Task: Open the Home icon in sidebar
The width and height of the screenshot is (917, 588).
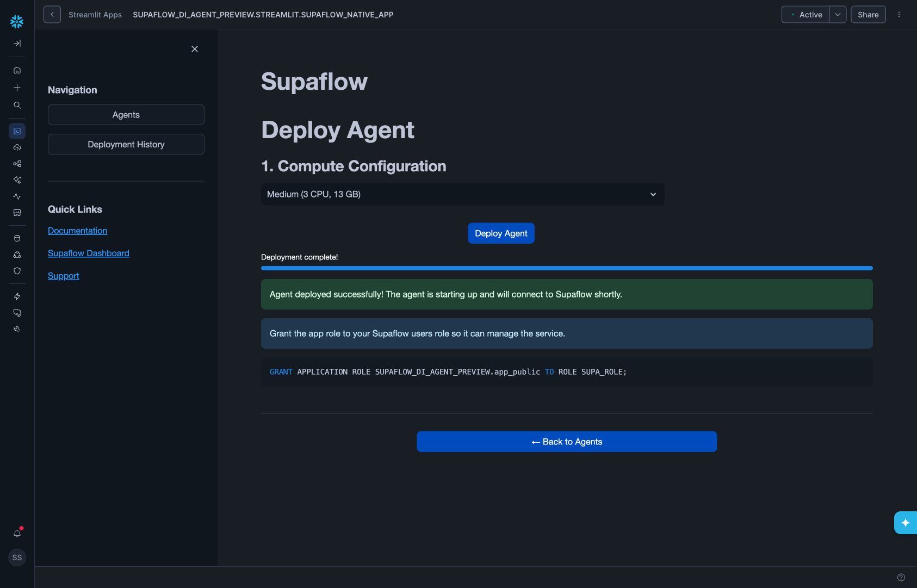Action: [x=17, y=70]
